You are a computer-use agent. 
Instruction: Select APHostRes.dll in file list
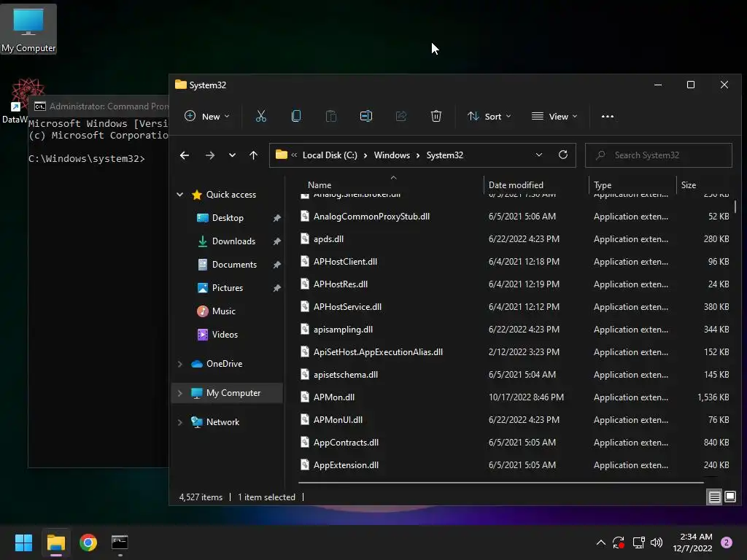coord(340,284)
